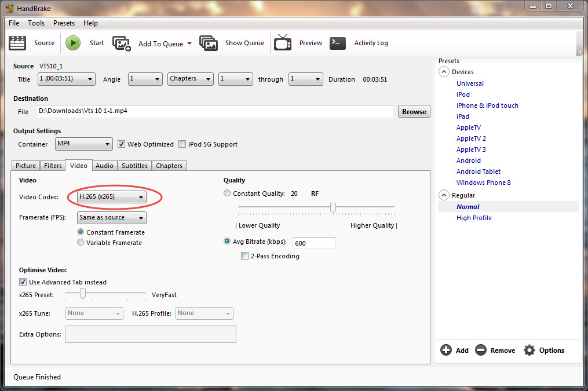The image size is (588, 391).
Task: Click the Browse button
Action: coord(414,111)
